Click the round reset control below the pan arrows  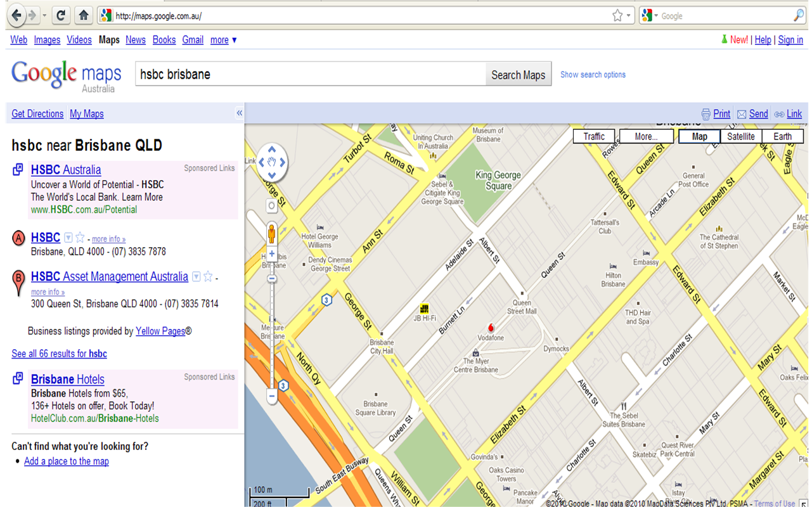coord(271,206)
